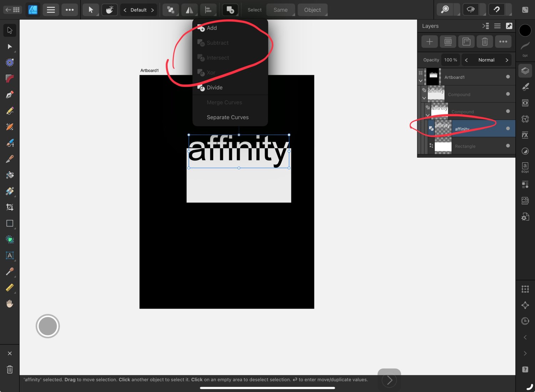The height and width of the screenshot is (392, 535).
Task: Select the Pen tool
Action: coord(10,95)
